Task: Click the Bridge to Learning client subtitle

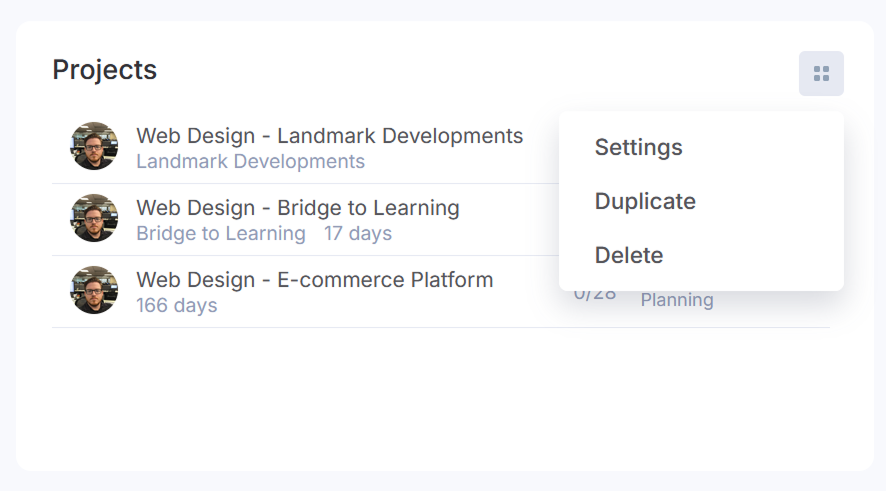Action: coord(220,234)
